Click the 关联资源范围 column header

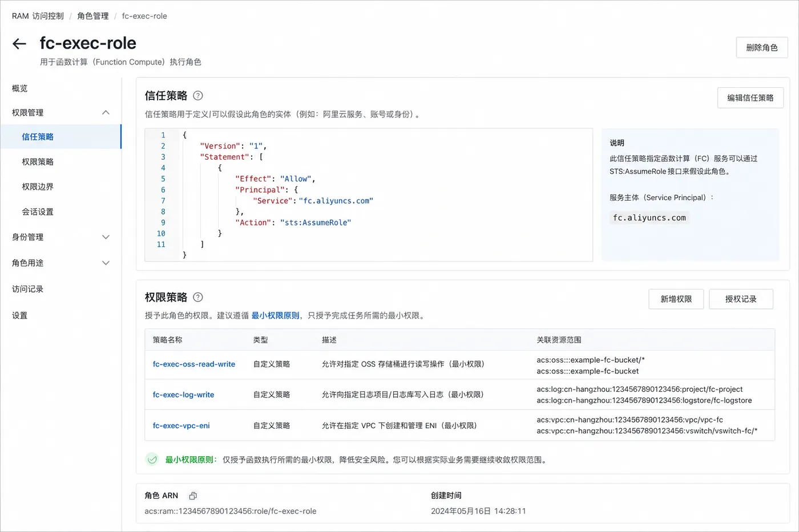click(559, 340)
